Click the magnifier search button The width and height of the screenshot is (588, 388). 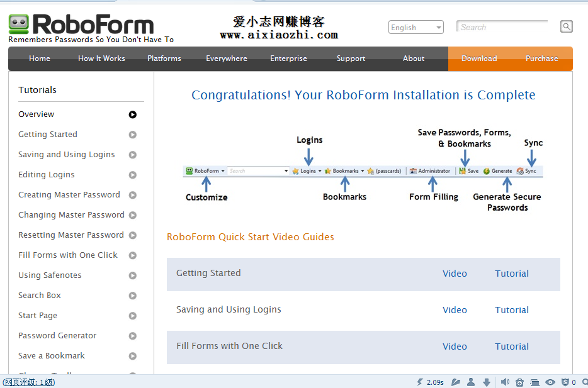[x=566, y=26]
